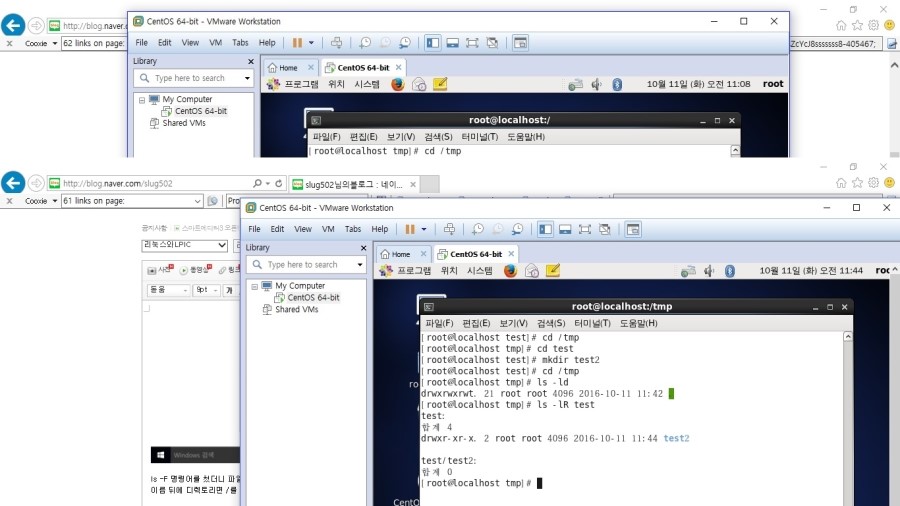Switch to Unity mode in 11:44 VMware window
Viewport: 900px width, 506px height.
[x=605, y=229]
